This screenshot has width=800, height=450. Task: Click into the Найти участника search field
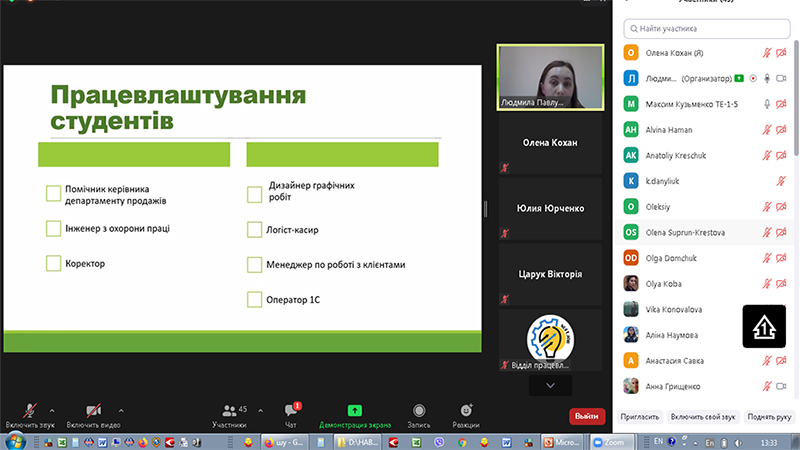click(x=707, y=29)
